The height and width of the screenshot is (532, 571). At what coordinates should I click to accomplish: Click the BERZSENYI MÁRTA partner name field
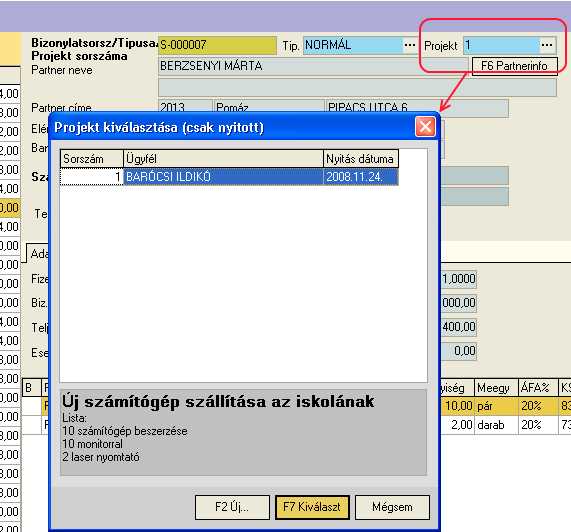pos(313,66)
